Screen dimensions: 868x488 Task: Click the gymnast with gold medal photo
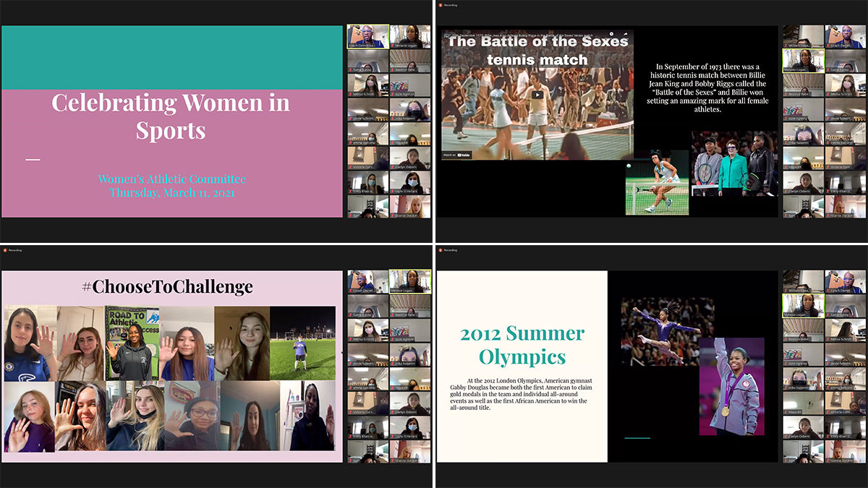click(731, 387)
